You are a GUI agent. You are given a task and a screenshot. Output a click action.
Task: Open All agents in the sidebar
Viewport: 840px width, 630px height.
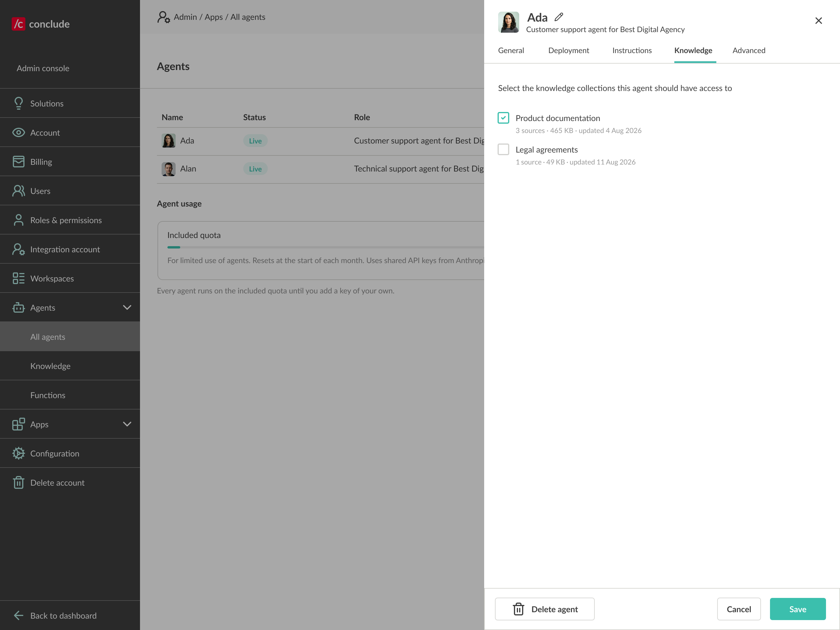point(70,337)
